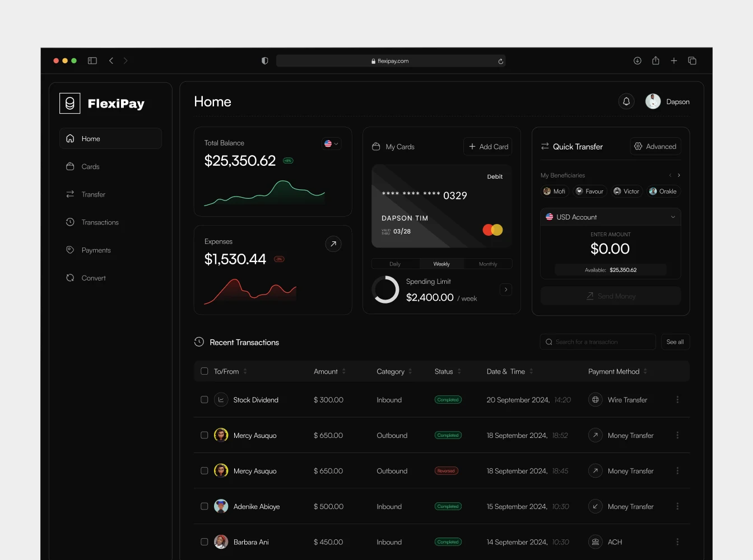753x560 pixels.
Task: Click the My Cards wallet icon
Action: coord(376,147)
